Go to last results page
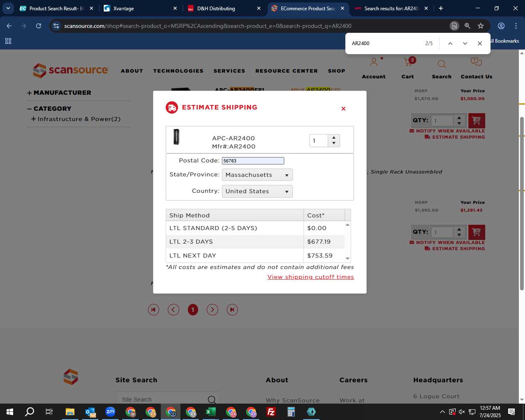Viewport: 525px width, 420px height. click(232, 310)
